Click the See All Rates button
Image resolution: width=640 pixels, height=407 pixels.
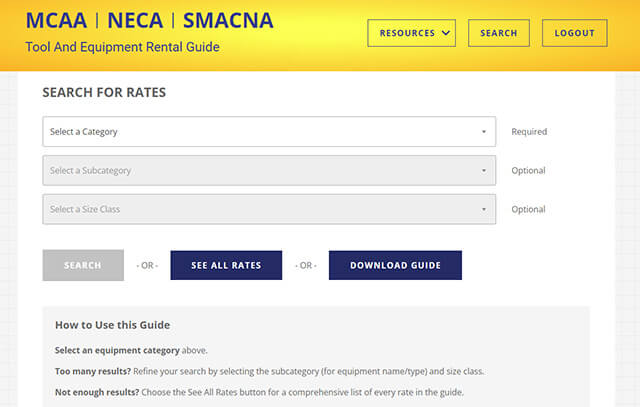coord(226,266)
